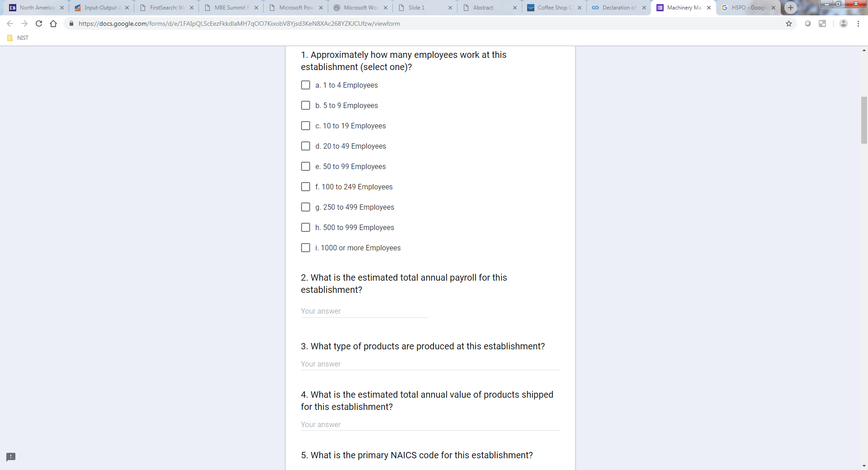This screenshot has height=470, width=868.
Task: Click the browser reload page icon
Action: click(39, 23)
